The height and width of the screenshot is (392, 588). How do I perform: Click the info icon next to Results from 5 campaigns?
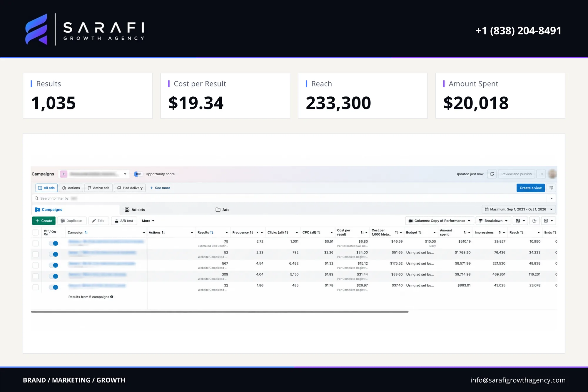pyautogui.click(x=112, y=297)
